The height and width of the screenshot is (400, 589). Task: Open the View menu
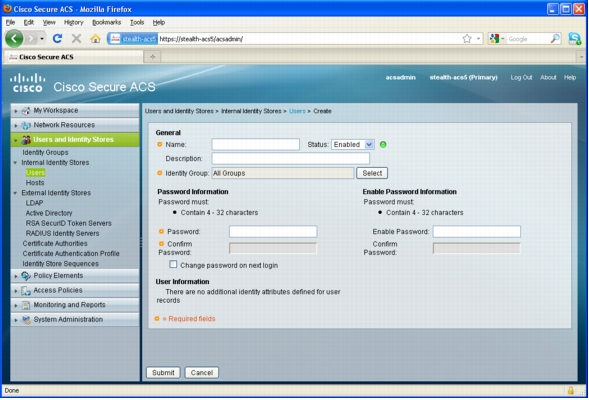click(x=49, y=22)
